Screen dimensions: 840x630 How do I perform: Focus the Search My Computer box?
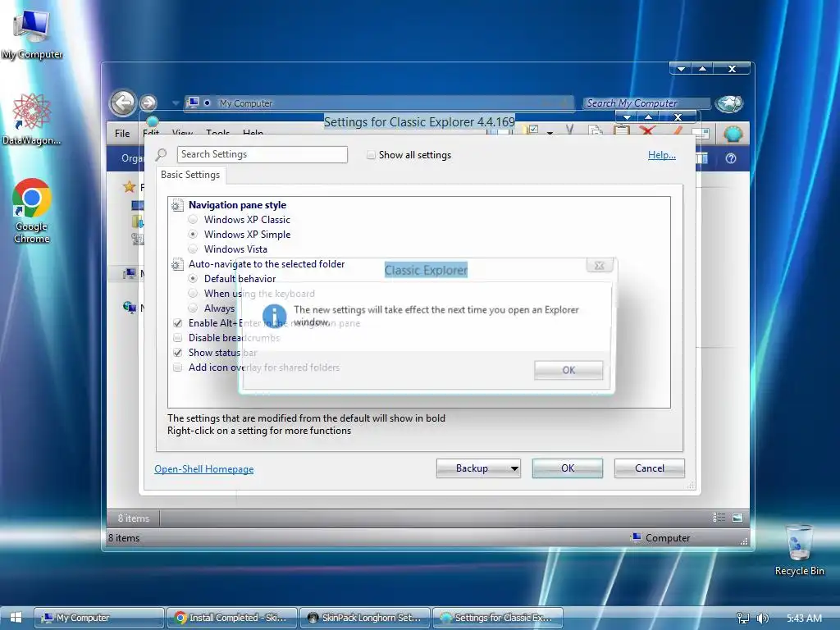646,103
